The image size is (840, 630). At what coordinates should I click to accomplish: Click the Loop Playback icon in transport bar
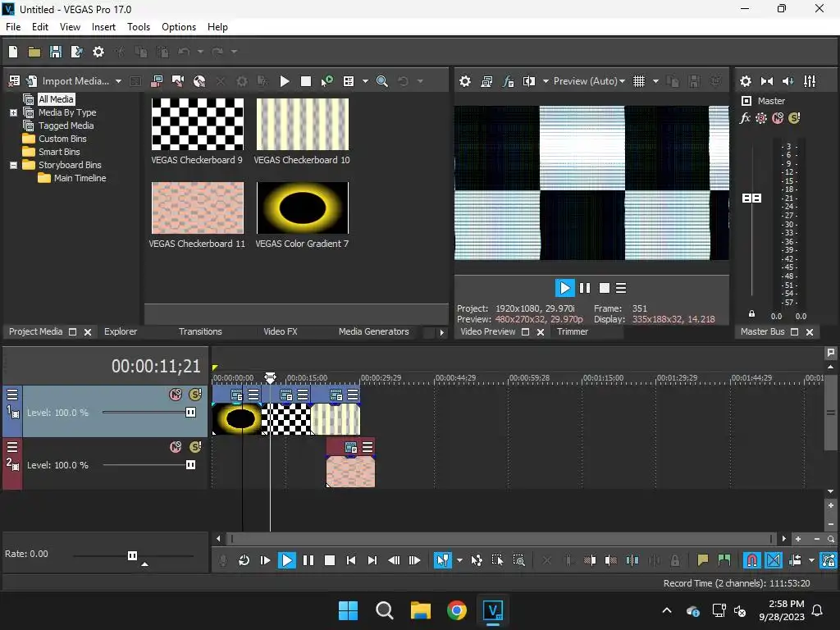(244, 560)
